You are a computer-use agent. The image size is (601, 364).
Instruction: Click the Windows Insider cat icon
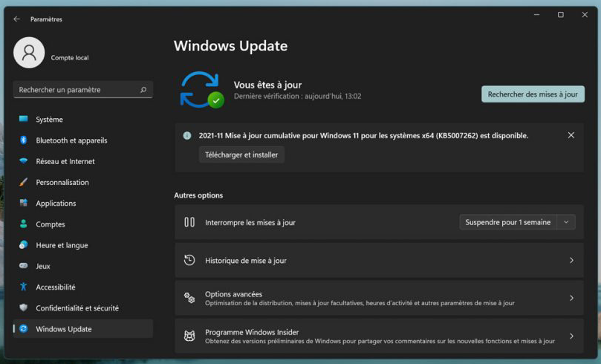(189, 336)
